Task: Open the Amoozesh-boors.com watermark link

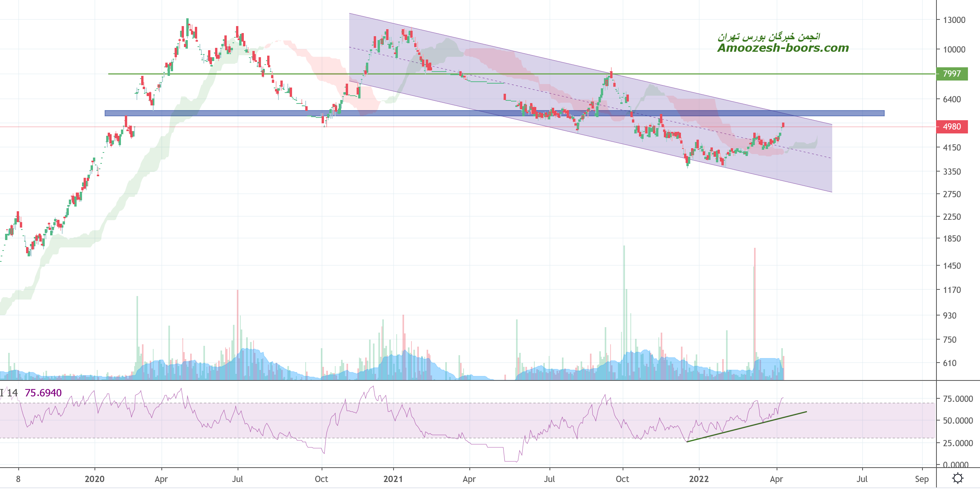Action: [783, 48]
